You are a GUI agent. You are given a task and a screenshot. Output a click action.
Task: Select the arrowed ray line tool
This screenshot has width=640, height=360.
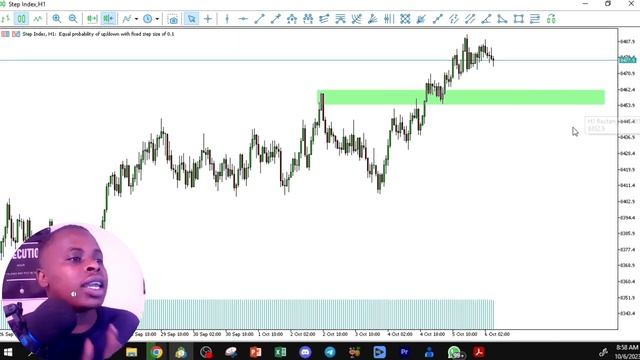(x=276, y=19)
